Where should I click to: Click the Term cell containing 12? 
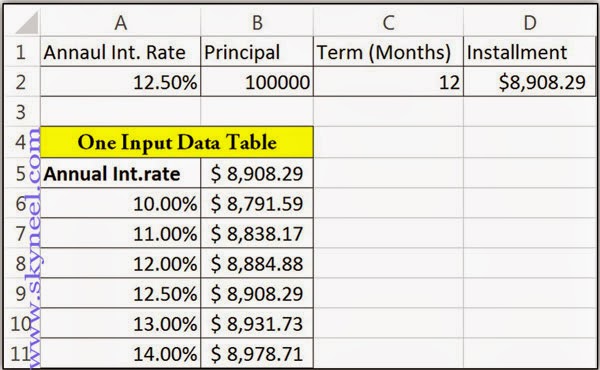coord(388,82)
